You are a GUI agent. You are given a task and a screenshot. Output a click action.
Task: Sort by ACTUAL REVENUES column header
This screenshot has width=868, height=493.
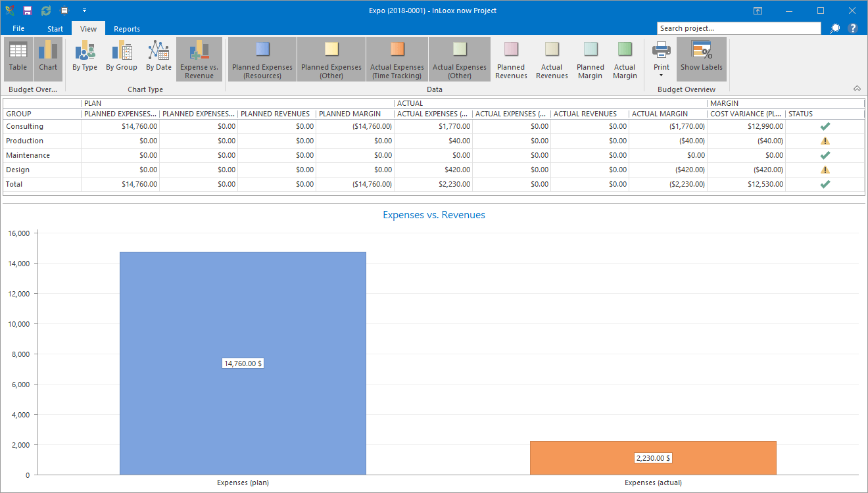pyautogui.click(x=590, y=114)
